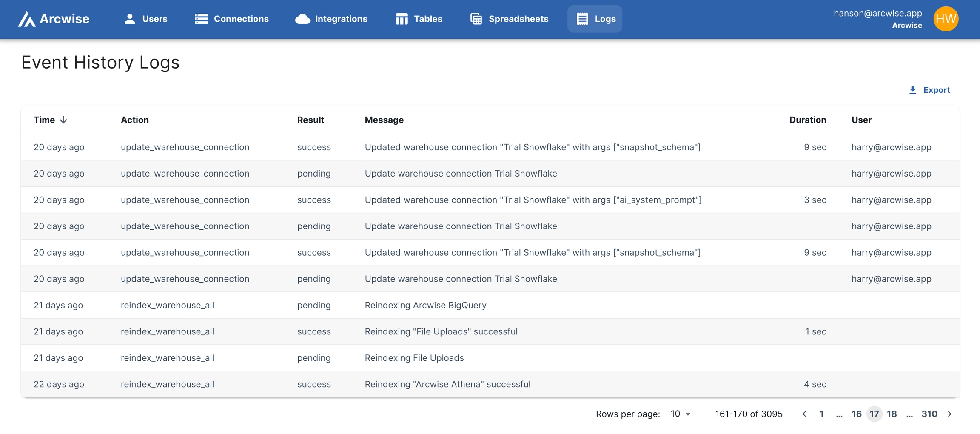Screen dimensions: 980x434
Task: Jump to last page 310
Action: pyautogui.click(x=929, y=414)
